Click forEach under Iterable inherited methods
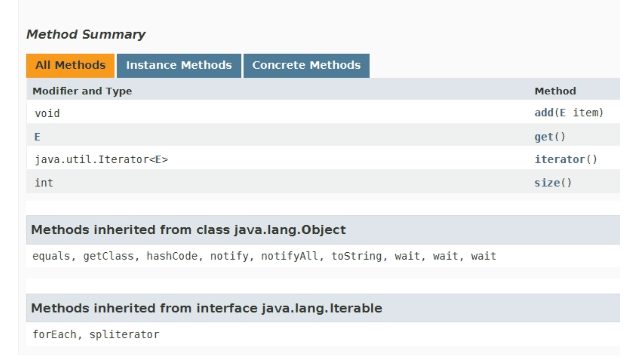 coord(54,335)
